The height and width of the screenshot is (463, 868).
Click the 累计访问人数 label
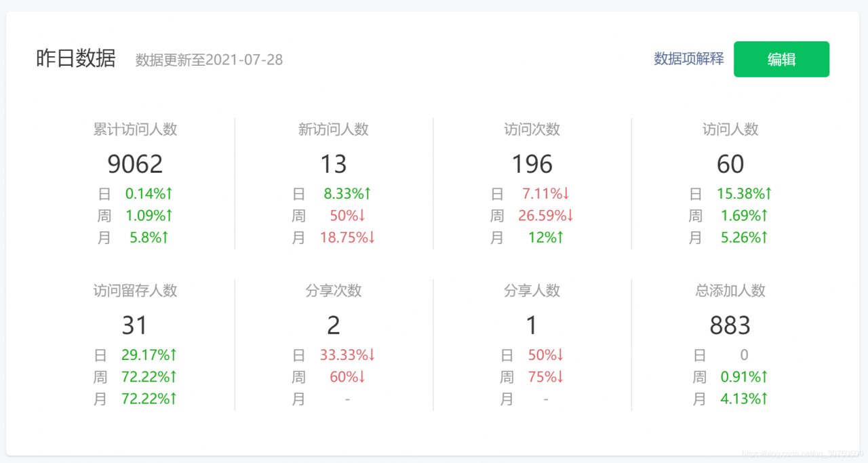(135, 129)
